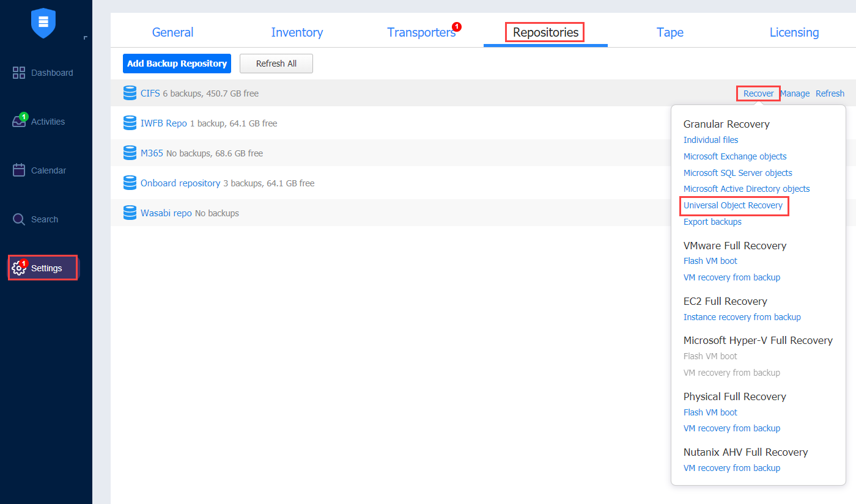
Task: Click the "3 backups, 64.1 GB free" text
Action: (269, 183)
